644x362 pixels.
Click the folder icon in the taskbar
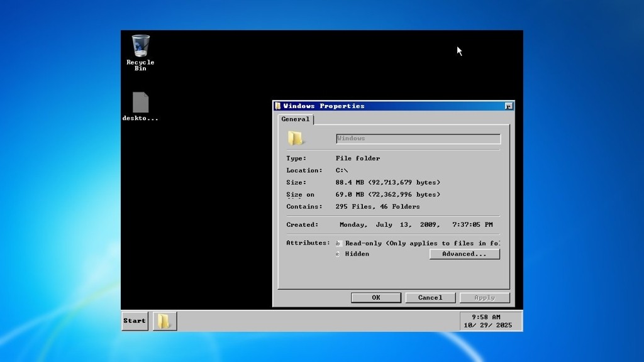click(x=164, y=321)
